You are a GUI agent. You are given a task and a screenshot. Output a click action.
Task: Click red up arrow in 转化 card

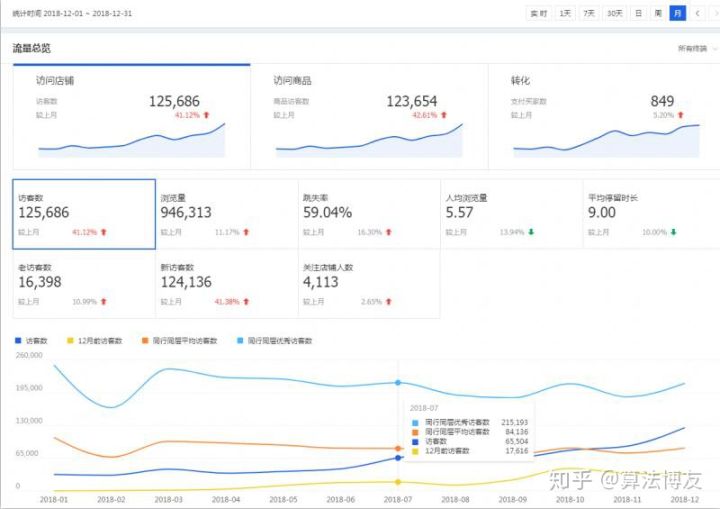(684, 115)
